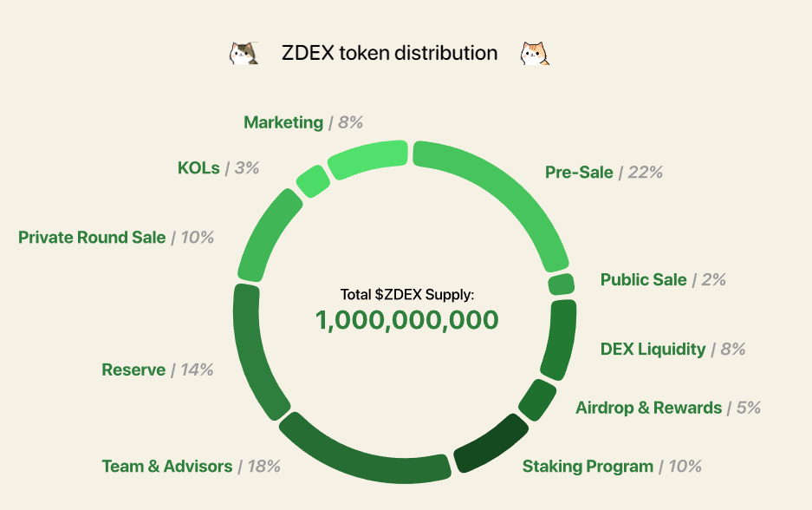Click the "Team & Advisors" text label
This screenshot has width=812, height=510.
click(167, 467)
